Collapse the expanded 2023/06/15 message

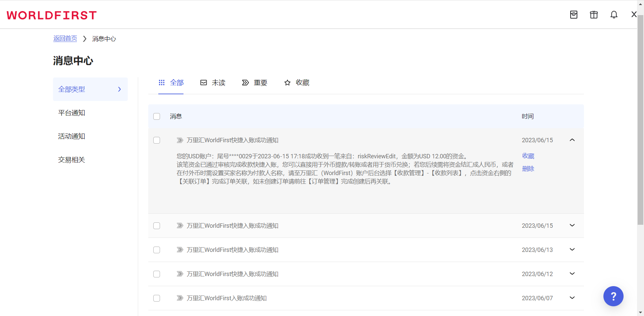click(x=572, y=140)
